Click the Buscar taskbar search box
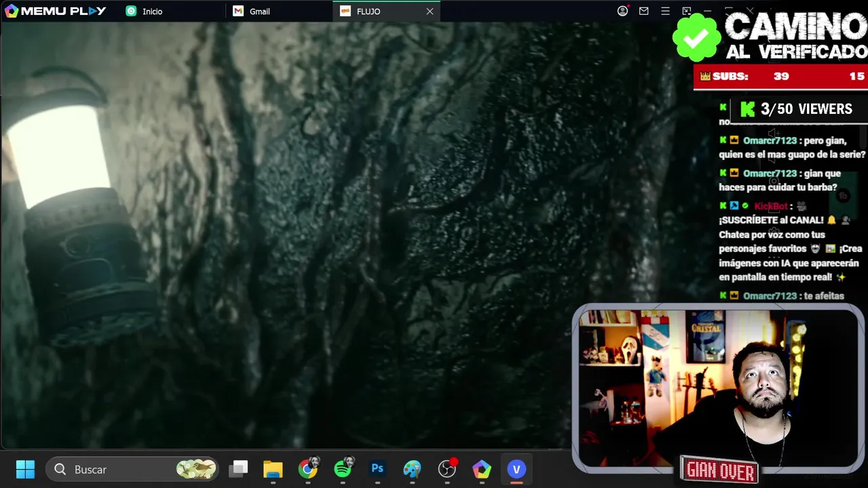This screenshot has width=868, height=488. point(132,469)
